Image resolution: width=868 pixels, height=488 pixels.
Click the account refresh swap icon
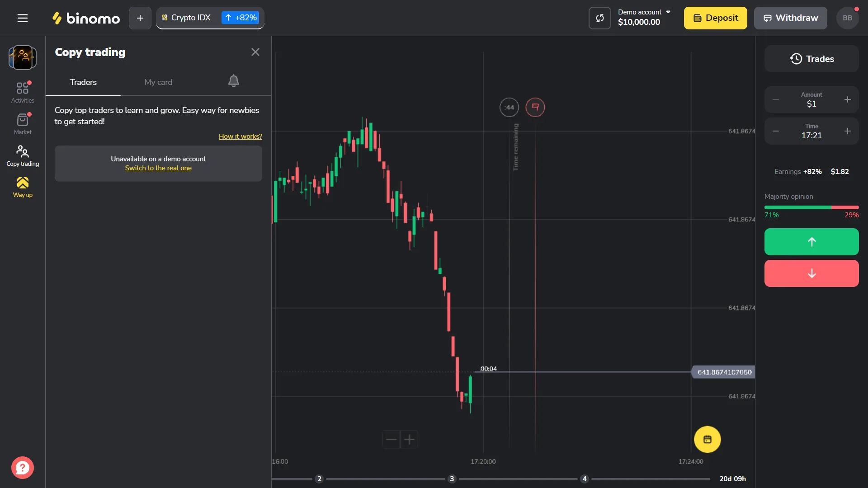click(x=600, y=18)
